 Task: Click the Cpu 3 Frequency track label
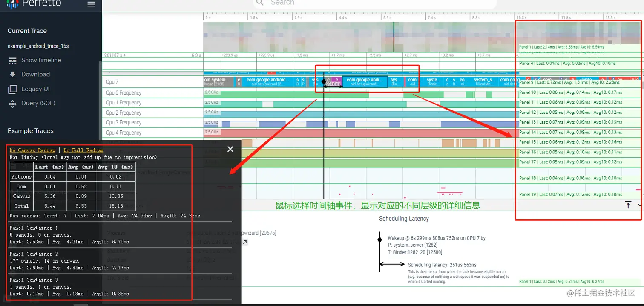pos(124,123)
